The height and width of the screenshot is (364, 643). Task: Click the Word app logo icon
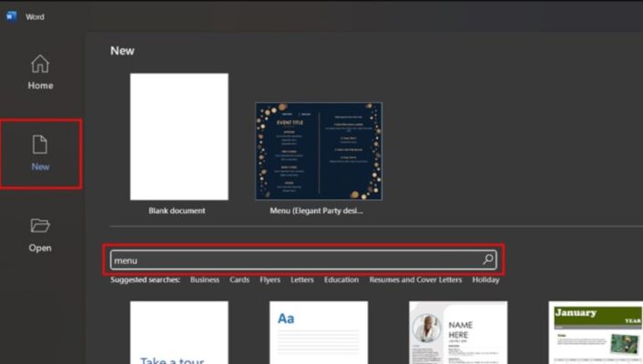point(12,16)
